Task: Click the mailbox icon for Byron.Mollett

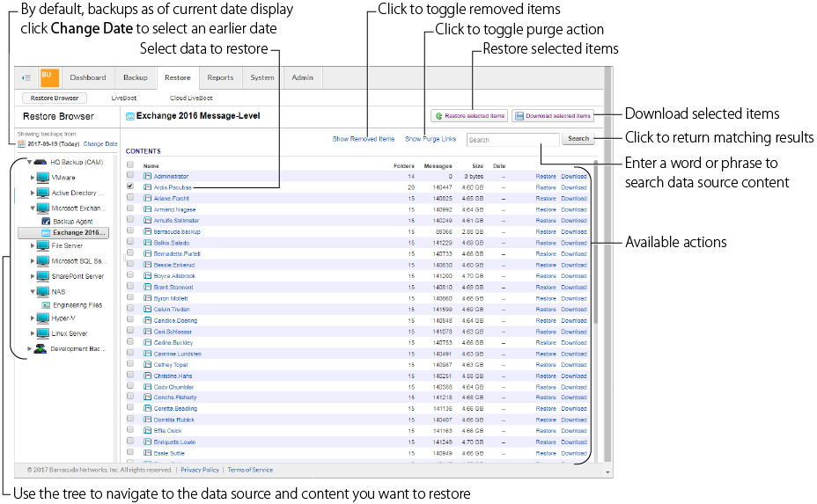Action: [147, 298]
